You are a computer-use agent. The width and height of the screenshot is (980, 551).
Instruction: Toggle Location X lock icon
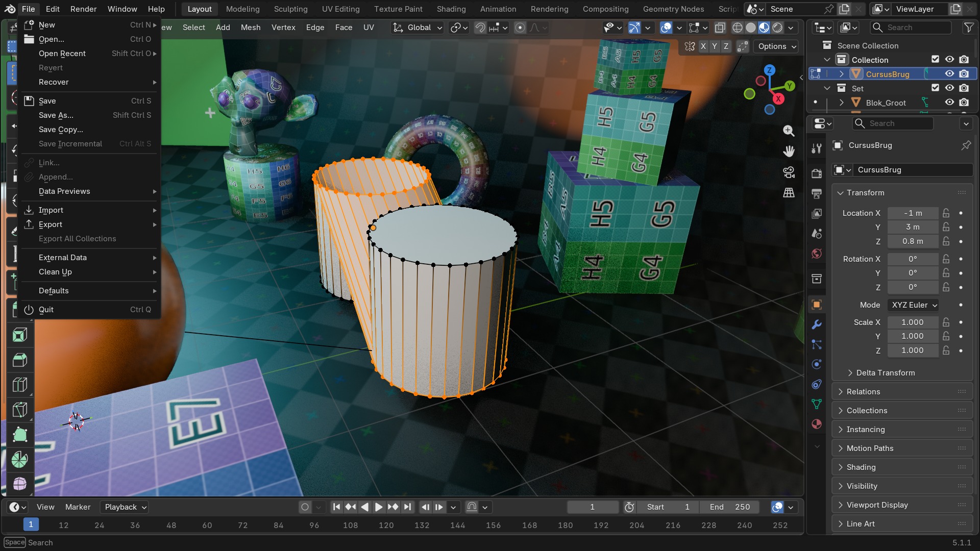(946, 213)
